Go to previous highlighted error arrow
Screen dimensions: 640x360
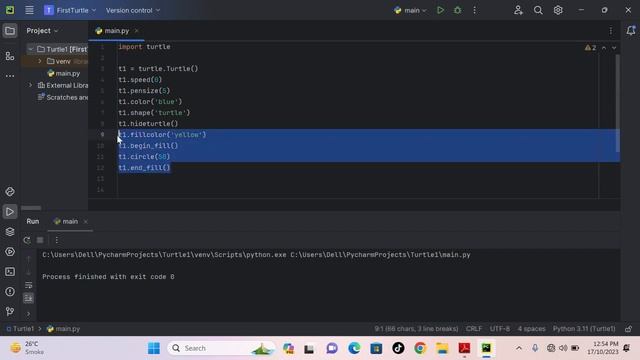(604, 48)
